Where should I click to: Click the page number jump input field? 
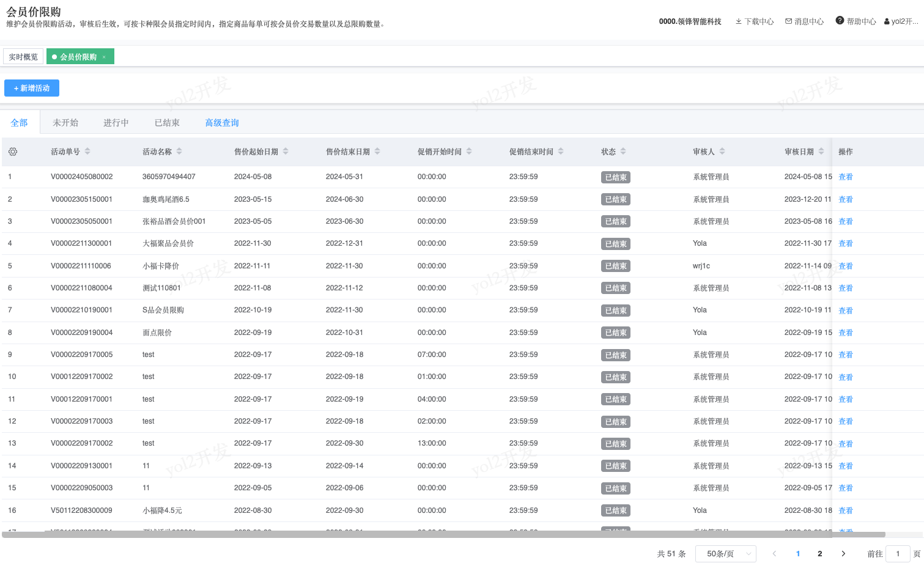coord(898,554)
